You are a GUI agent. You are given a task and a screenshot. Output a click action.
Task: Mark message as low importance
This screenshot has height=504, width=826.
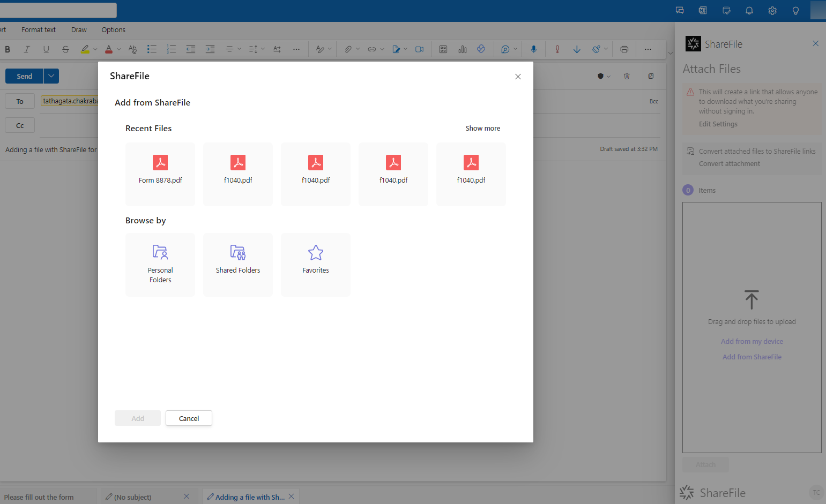[577, 49]
